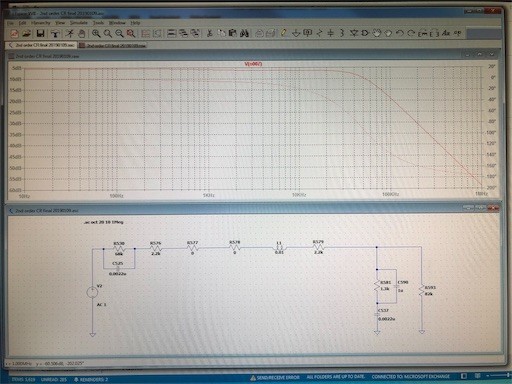Click the Undo arrow icon
This screenshot has height=384, width=512.
point(400,33)
